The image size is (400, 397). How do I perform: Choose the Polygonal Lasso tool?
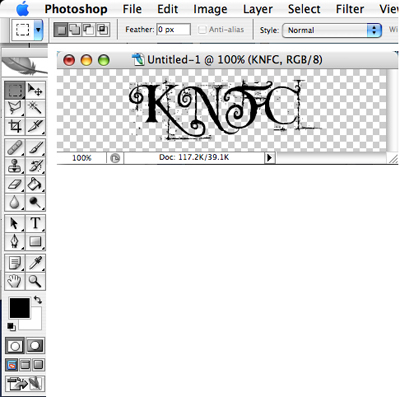click(x=15, y=108)
